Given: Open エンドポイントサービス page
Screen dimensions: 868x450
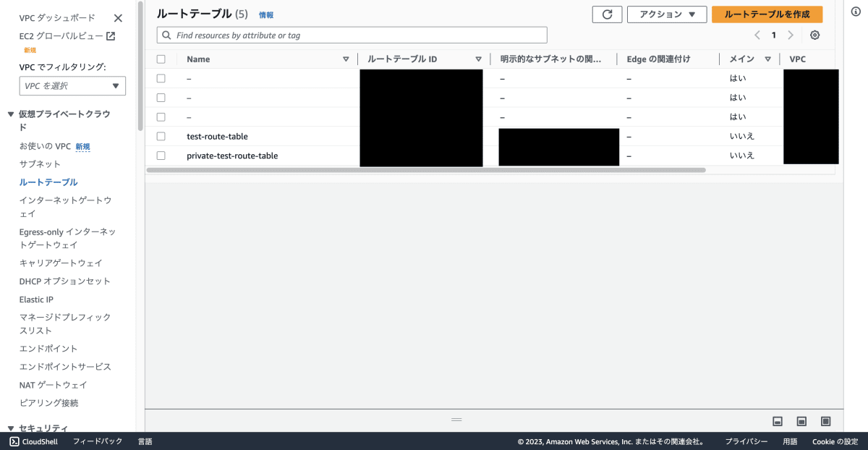Looking at the screenshot, I should [65, 367].
